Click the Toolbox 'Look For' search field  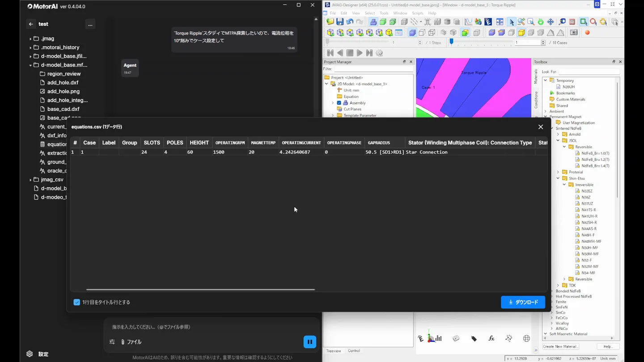pyautogui.click(x=589, y=72)
